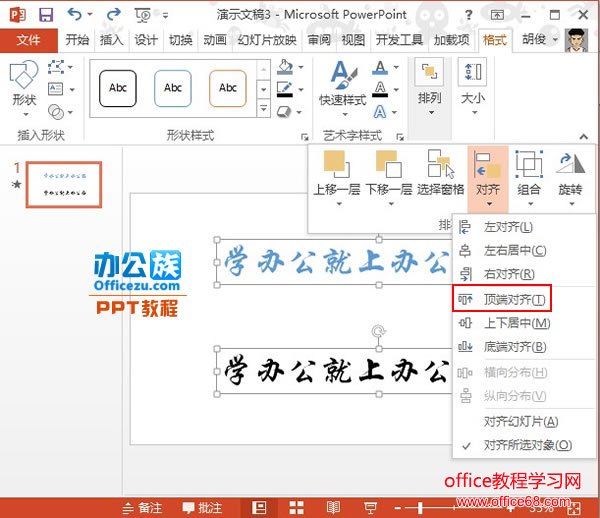The height and width of the screenshot is (518, 600).
Task: Toggle the Notes (备注) pane
Action: 142,508
